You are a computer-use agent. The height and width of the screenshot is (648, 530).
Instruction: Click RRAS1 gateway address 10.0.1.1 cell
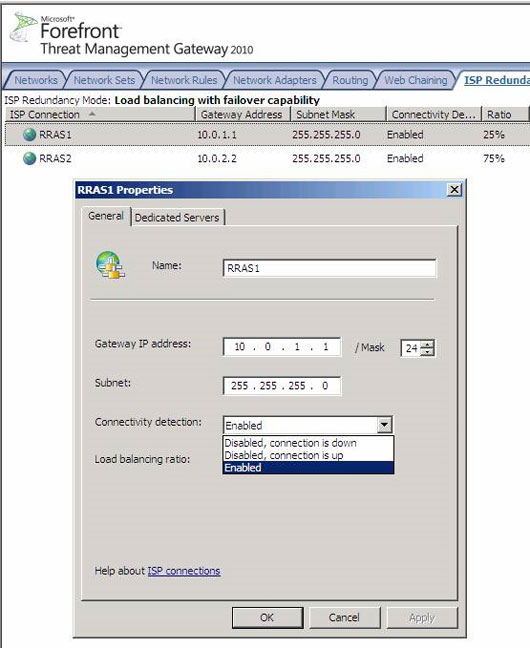(217, 135)
